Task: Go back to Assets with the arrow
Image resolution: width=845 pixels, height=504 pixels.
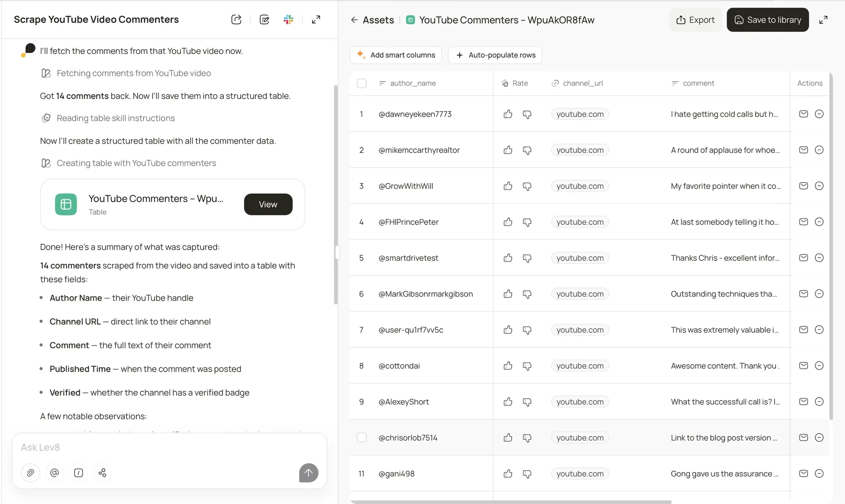Action: 354,20
